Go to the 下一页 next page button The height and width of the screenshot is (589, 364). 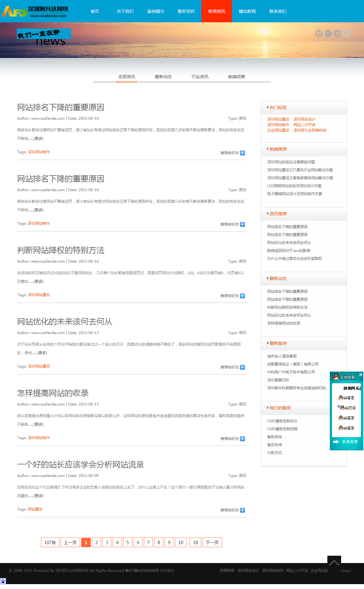coord(212,542)
